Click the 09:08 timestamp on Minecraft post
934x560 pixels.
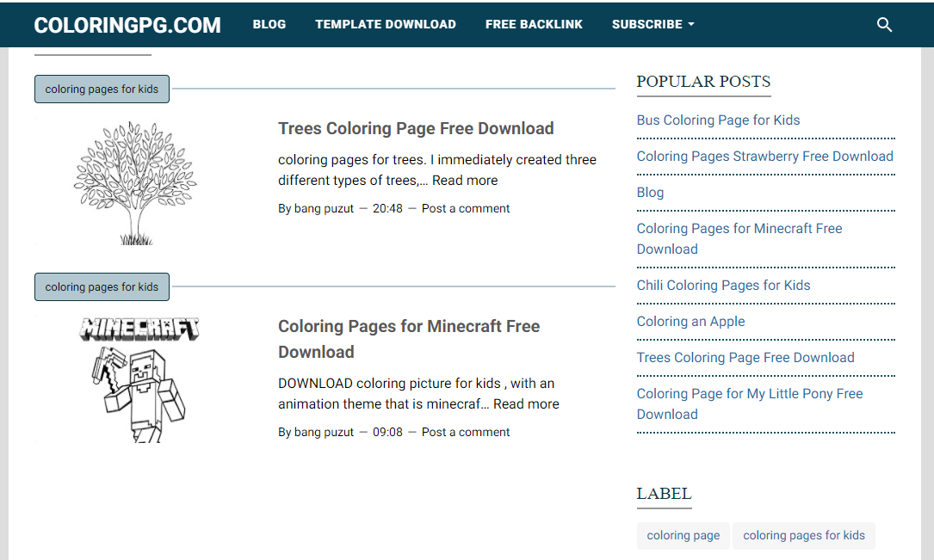pyautogui.click(x=387, y=433)
